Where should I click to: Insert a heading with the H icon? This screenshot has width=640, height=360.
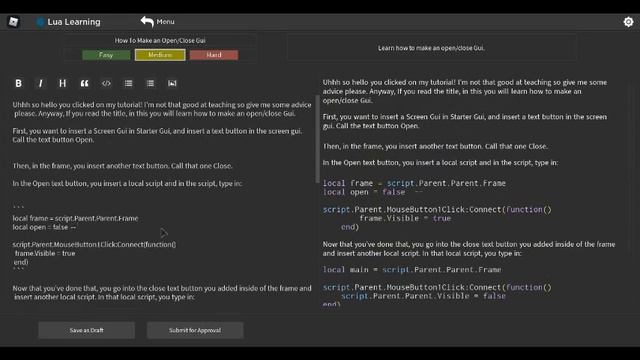tap(62, 83)
